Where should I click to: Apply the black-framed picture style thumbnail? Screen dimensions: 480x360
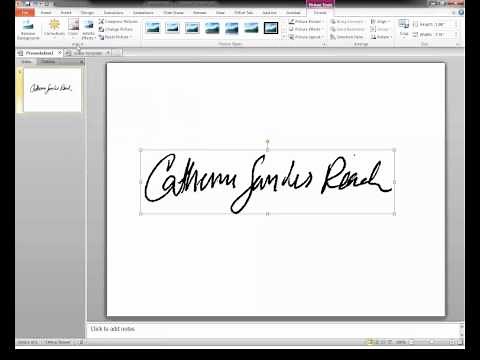click(271, 28)
